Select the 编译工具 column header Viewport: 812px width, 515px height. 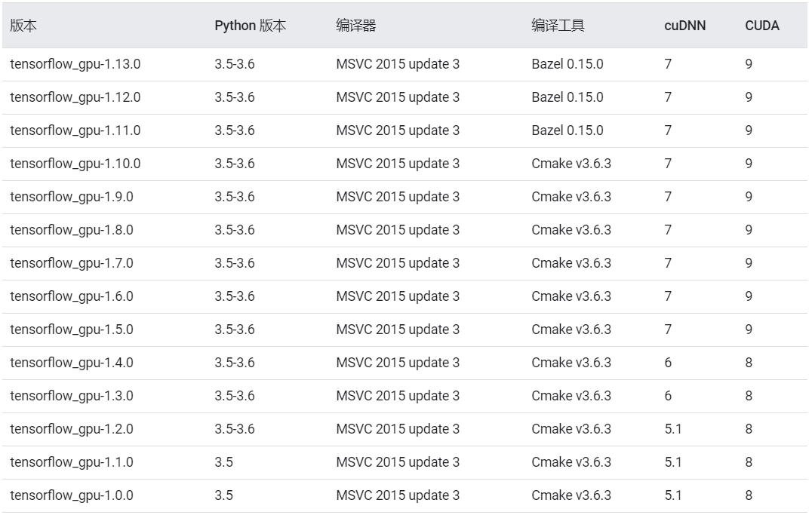click(x=558, y=26)
